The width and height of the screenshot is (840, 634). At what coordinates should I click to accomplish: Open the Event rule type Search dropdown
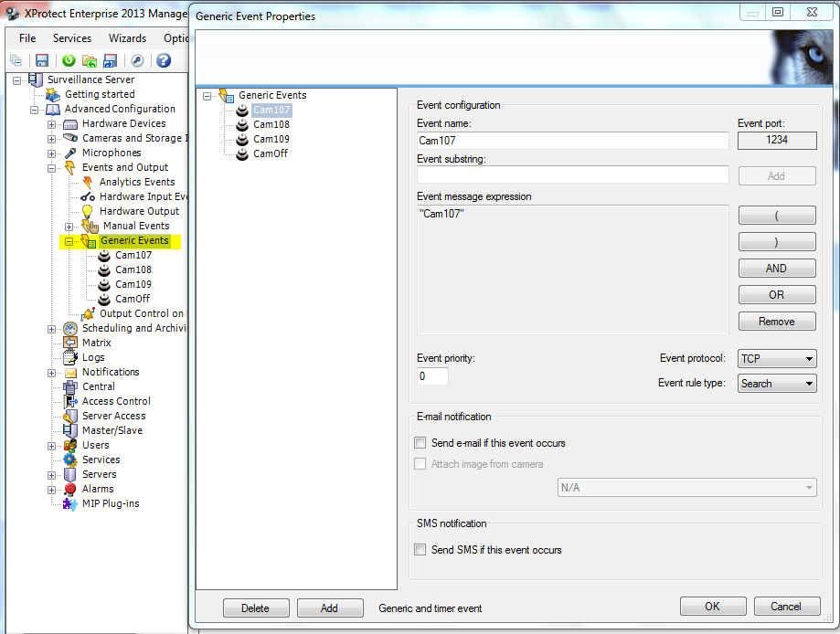(x=777, y=384)
